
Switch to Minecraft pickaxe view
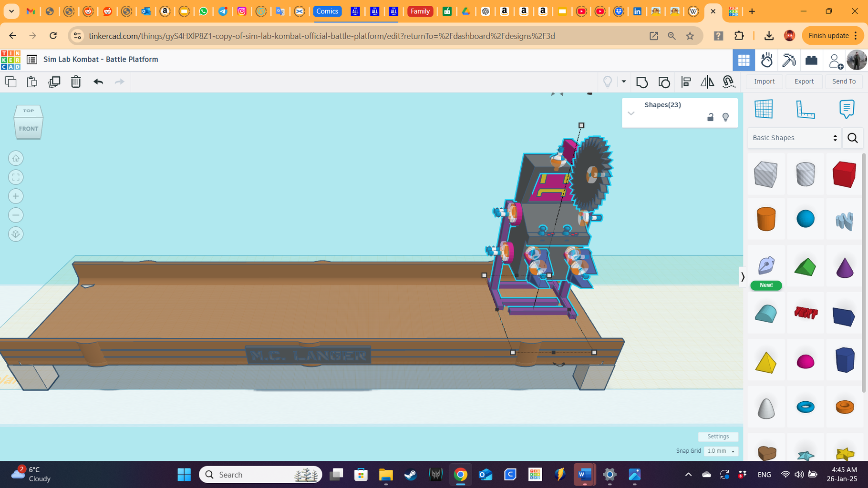789,60
